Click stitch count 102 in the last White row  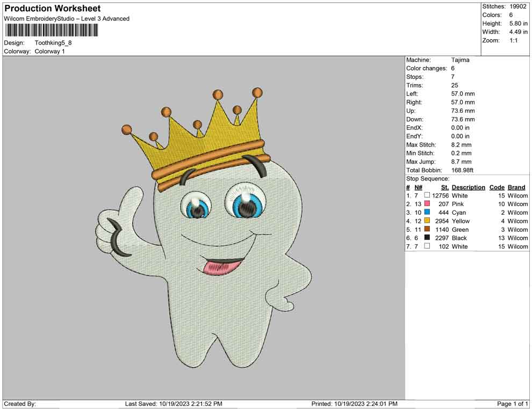click(x=444, y=246)
